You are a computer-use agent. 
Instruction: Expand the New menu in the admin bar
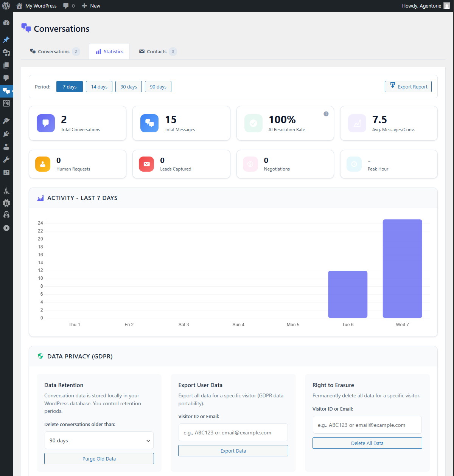tap(90, 6)
